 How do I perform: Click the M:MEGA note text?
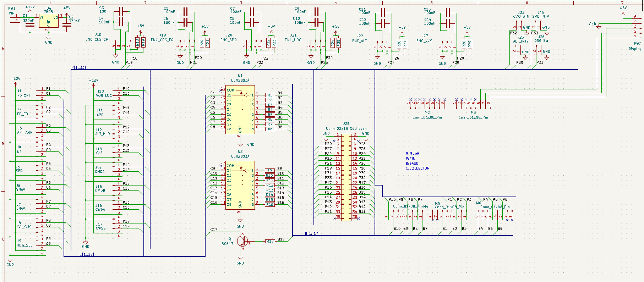pos(413,154)
